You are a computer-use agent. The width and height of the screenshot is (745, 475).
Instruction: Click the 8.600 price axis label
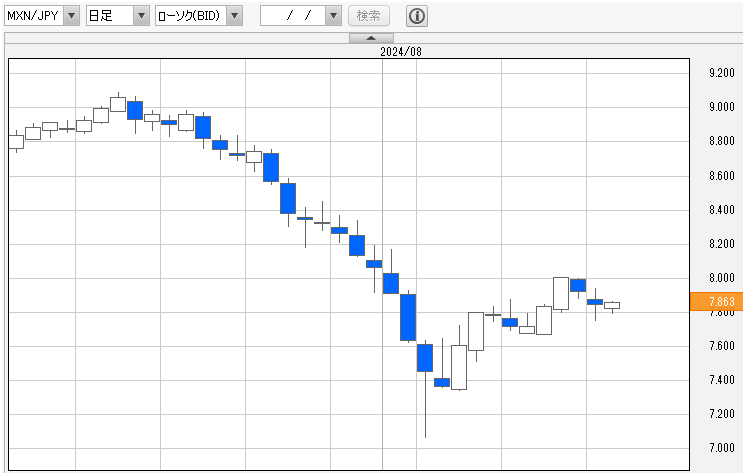coord(722,176)
